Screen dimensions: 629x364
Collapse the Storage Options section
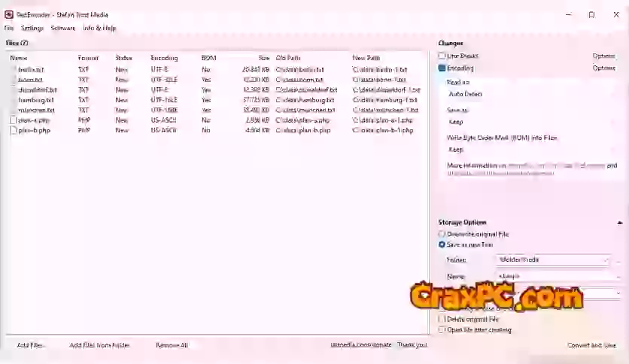(619, 223)
